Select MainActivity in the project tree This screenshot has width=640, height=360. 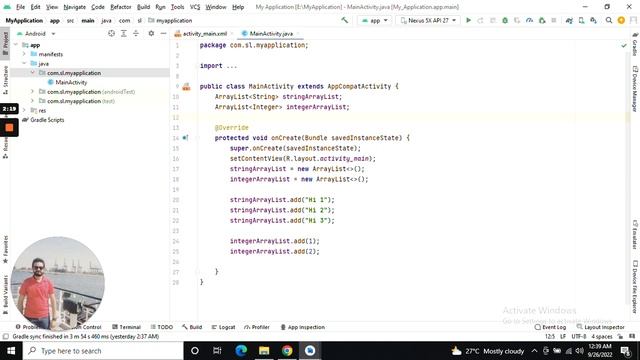click(x=71, y=82)
